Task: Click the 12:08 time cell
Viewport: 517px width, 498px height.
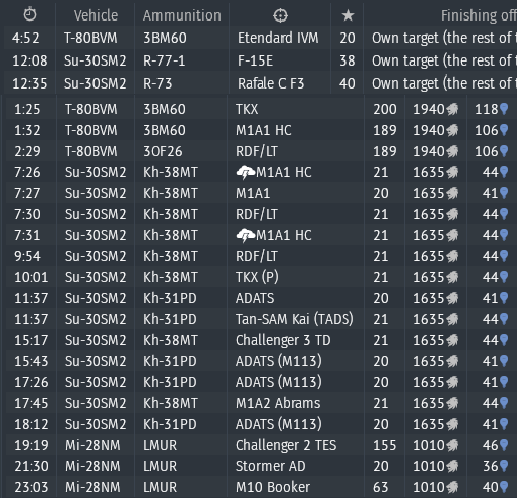Action: pyautogui.click(x=30, y=61)
